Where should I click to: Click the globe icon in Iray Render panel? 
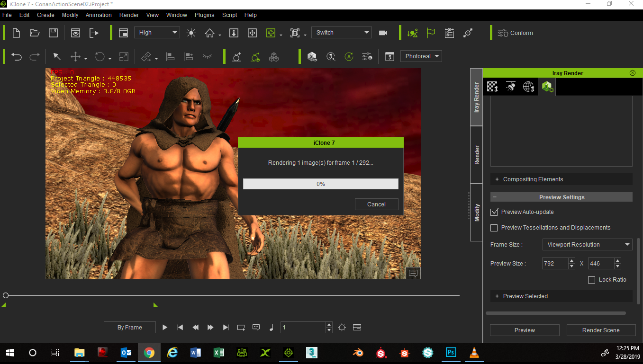click(x=529, y=87)
